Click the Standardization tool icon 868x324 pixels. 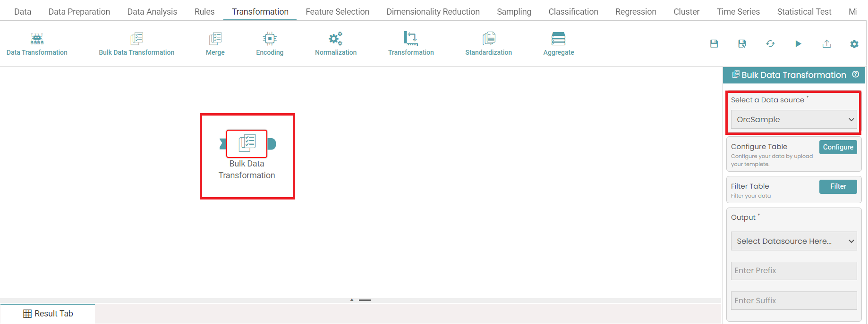pos(488,39)
